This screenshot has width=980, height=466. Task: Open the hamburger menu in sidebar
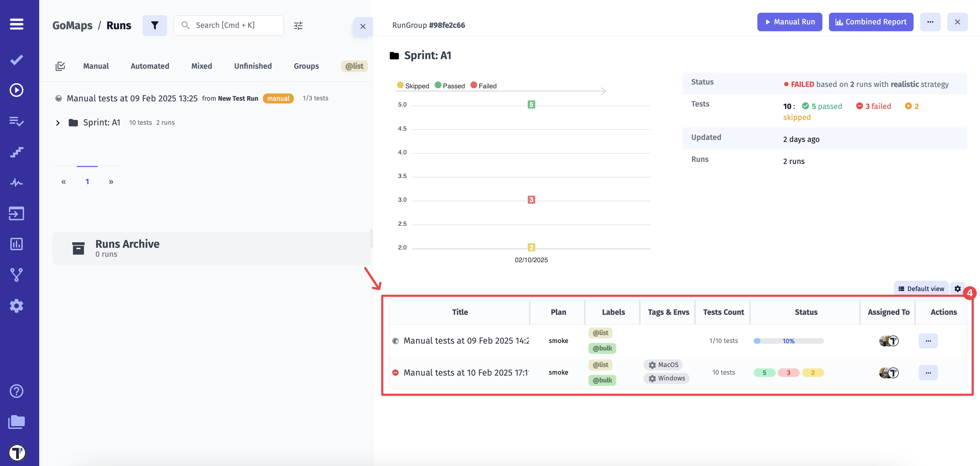17,24
